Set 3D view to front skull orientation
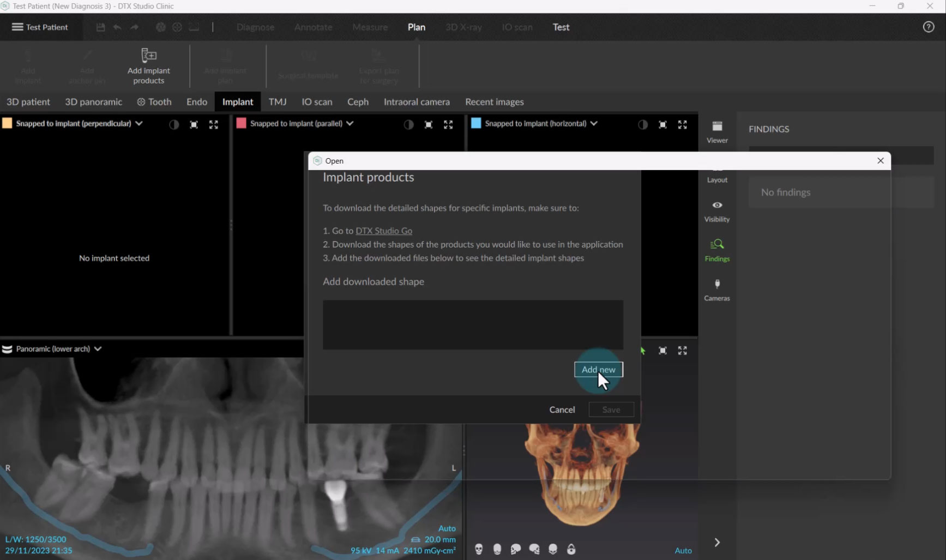Viewport: 946px width, 560px height. tap(479, 549)
